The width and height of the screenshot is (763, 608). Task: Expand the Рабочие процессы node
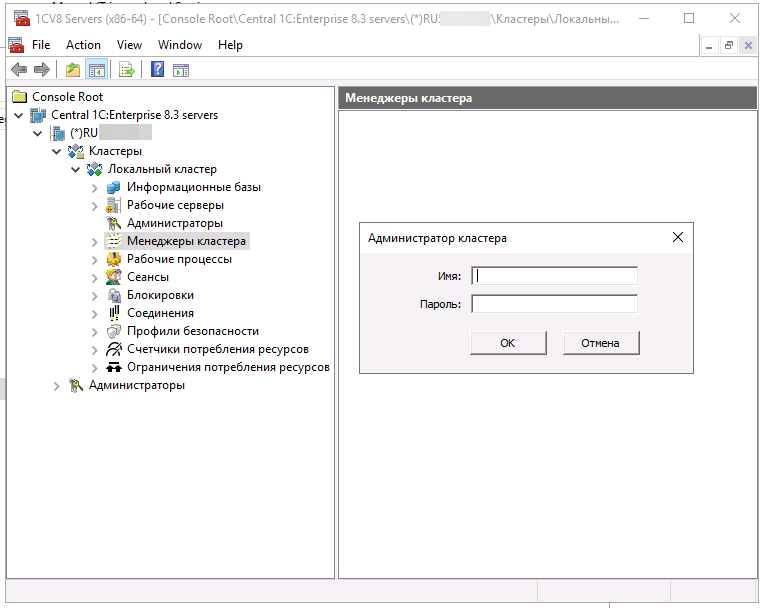click(95, 259)
